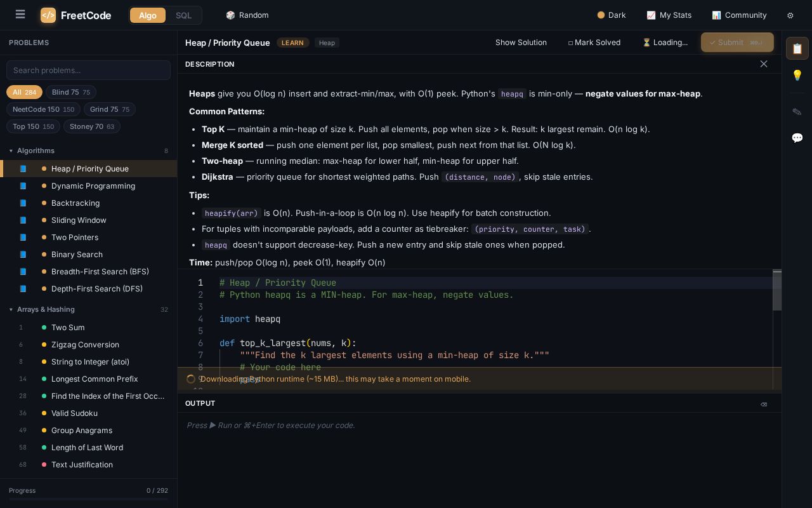Submit the solution
This screenshot has height=508, width=812.
click(x=737, y=43)
